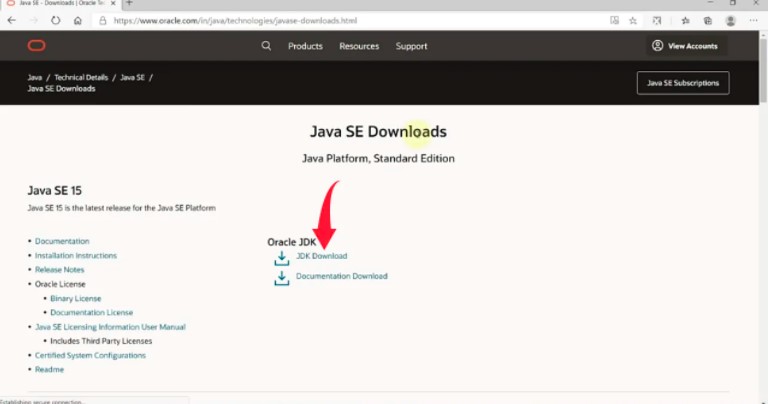Image resolution: width=770 pixels, height=404 pixels.
Task: Click the Java SE Subscriptions button
Action: click(683, 83)
